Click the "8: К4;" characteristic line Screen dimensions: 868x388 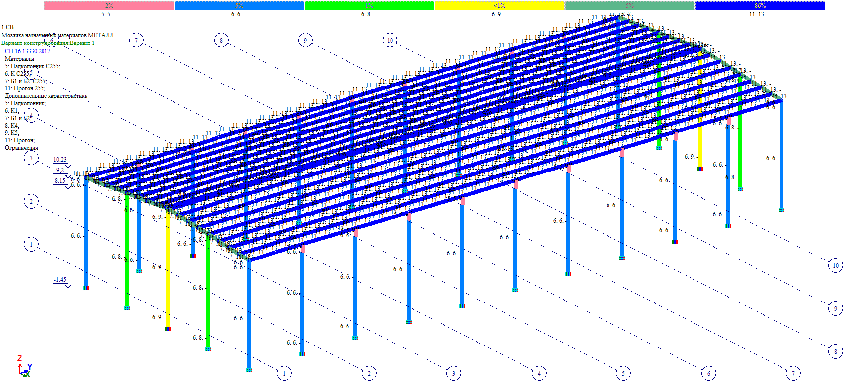(x=12, y=126)
